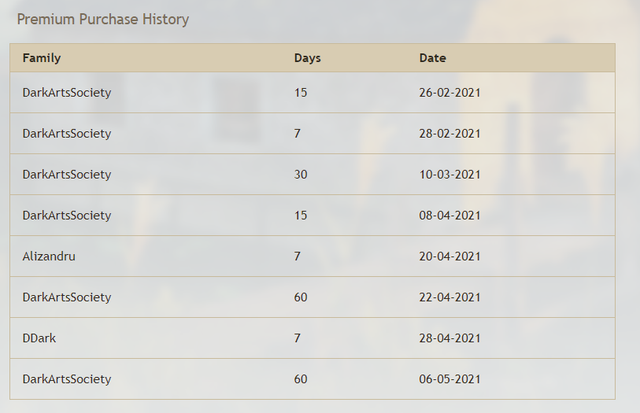The width and height of the screenshot is (640, 413).
Task: Select DarkArtsSociety in the 10-03-2021 row
Action: pyautogui.click(x=67, y=174)
